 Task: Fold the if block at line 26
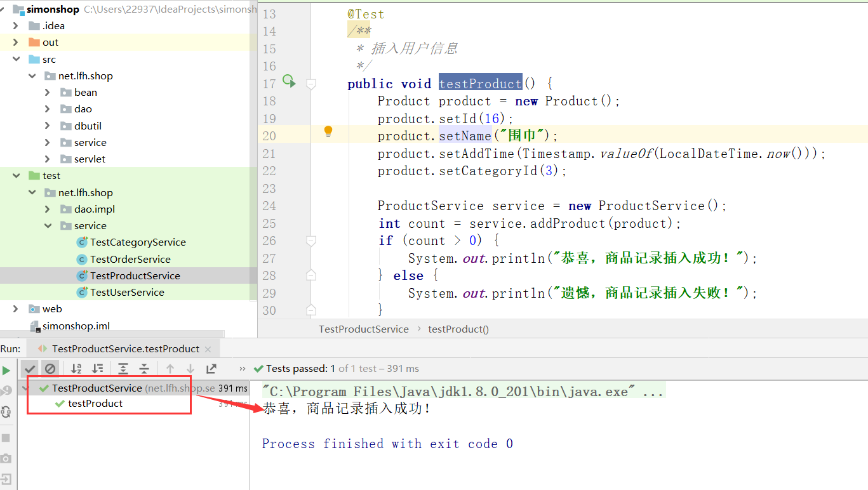(311, 241)
